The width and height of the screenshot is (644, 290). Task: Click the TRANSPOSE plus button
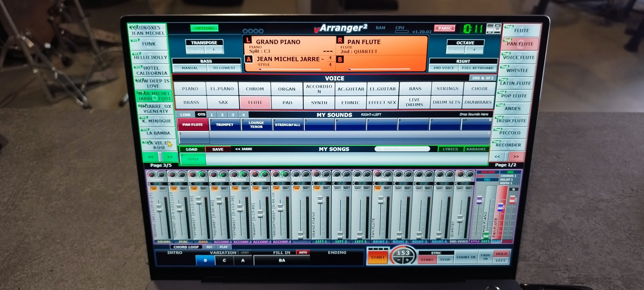(x=214, y=49)
